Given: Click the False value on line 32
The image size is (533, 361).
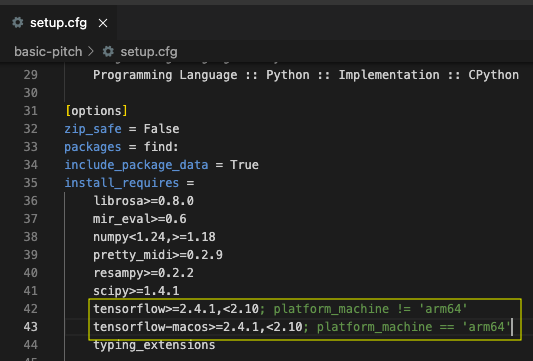Looking at the screenshot, I should coord(161,129).
